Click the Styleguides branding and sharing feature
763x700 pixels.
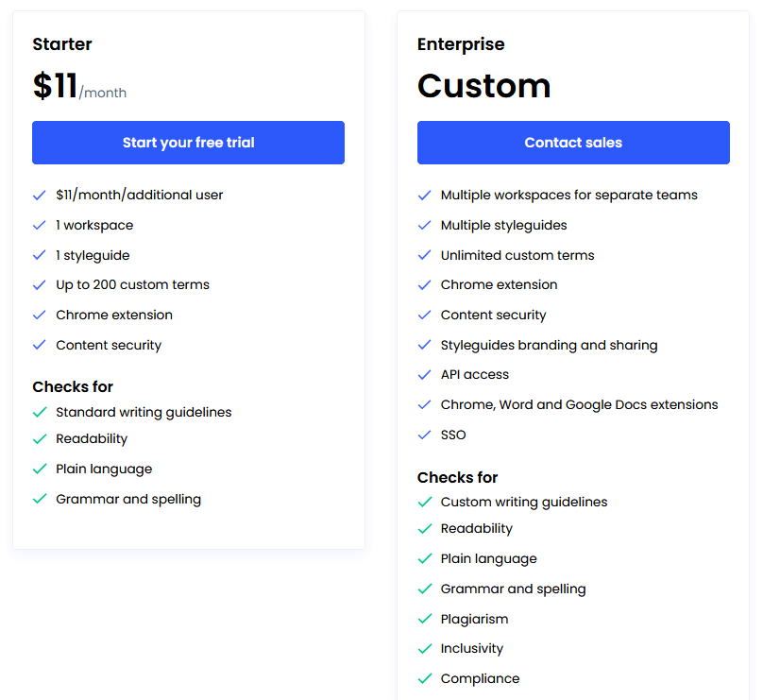tap(549, 345)
